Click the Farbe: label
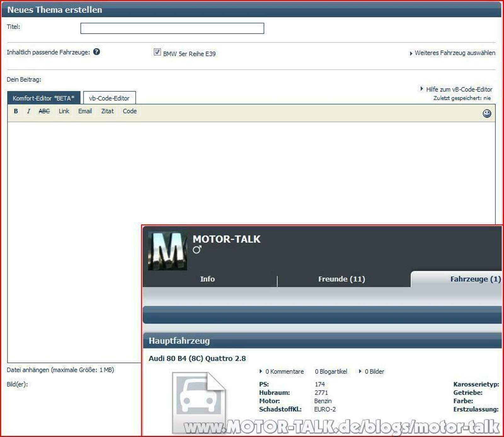 tap(463, 401)
